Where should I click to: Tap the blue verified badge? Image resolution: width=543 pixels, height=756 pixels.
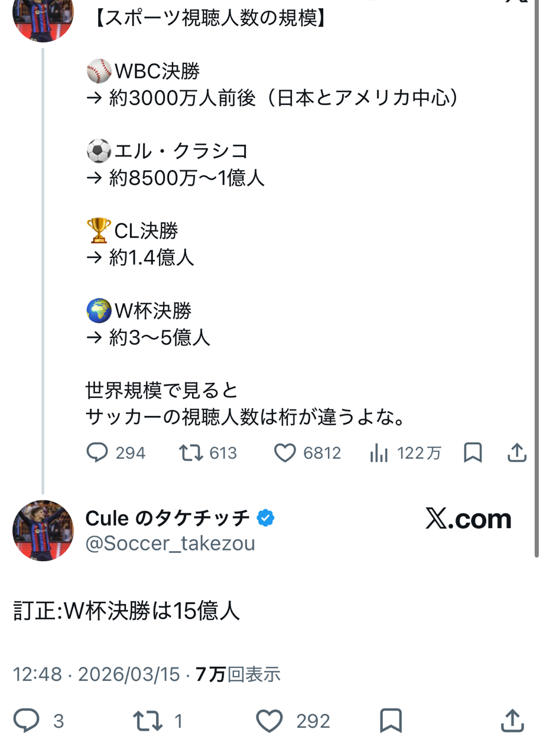point(266,519)
